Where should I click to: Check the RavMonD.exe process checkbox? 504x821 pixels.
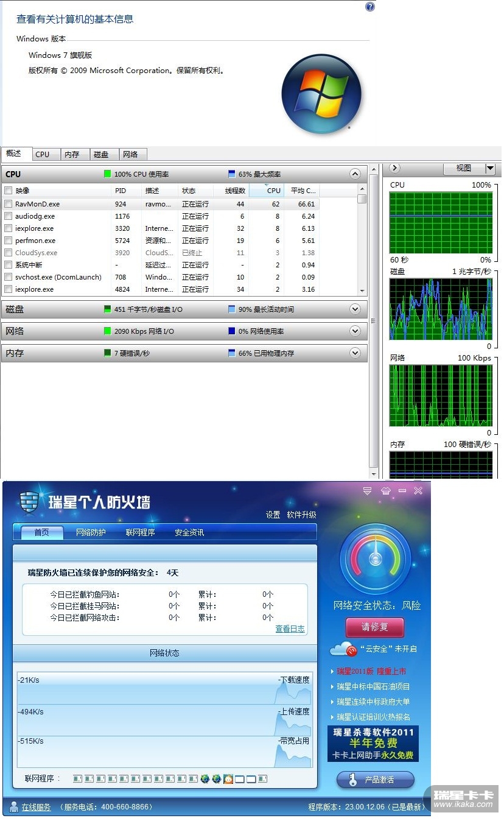[x=8, y=204]
